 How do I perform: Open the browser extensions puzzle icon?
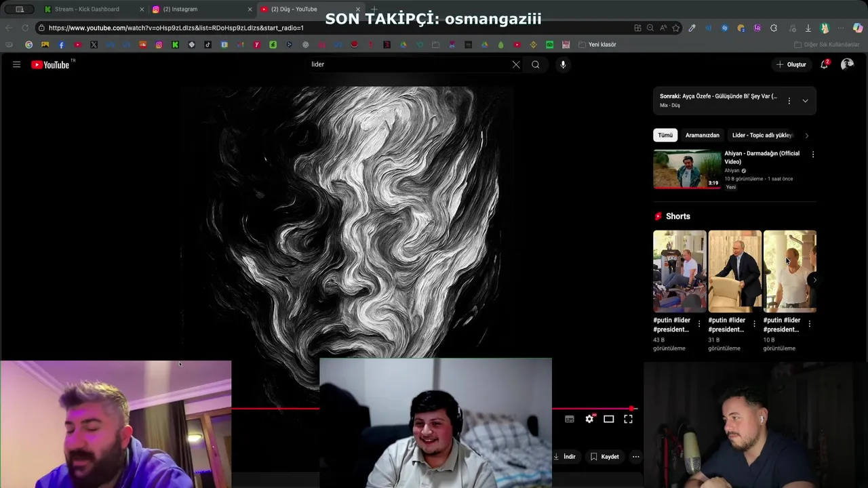pos(774,28)
